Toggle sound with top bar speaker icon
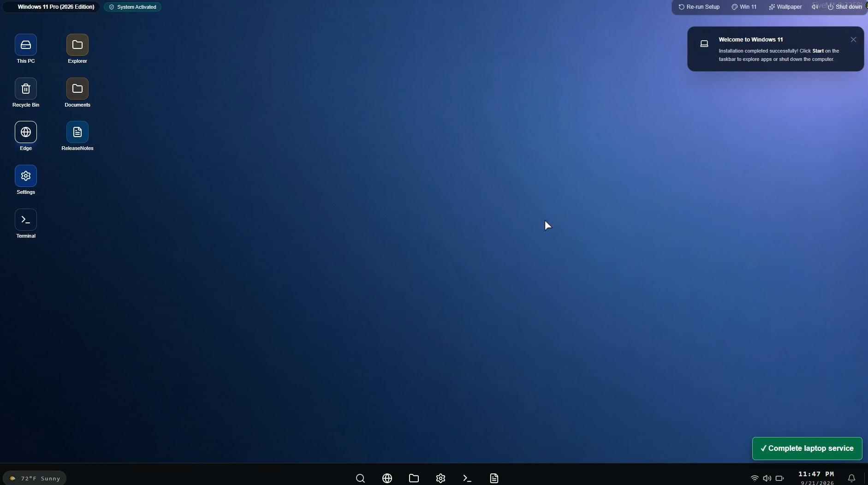 (x=815, y=7)
